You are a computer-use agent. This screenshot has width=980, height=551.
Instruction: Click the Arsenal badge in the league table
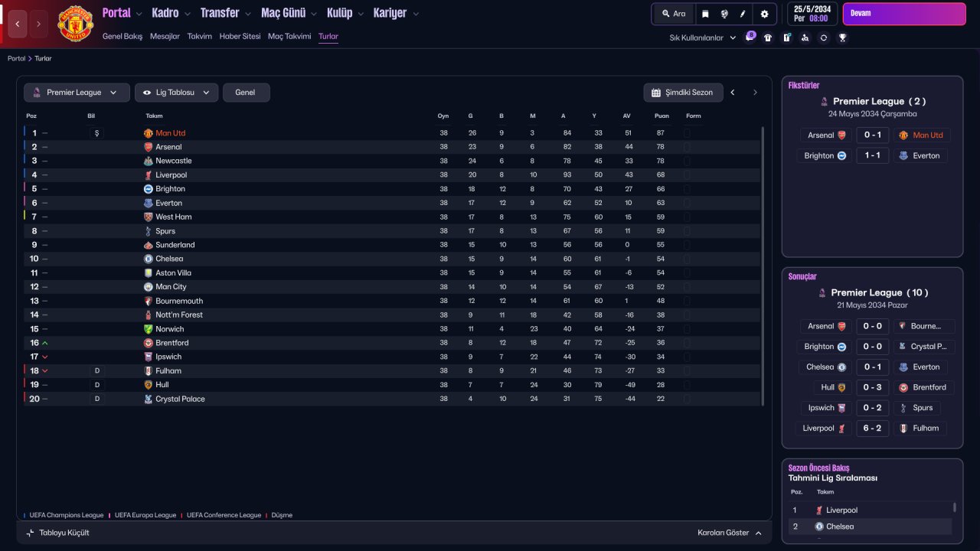149,147
